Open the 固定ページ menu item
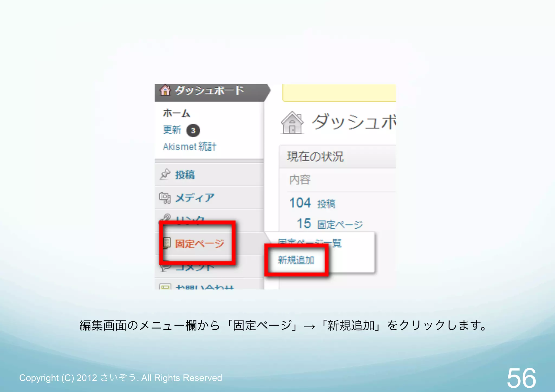The width and height of the screenshot is (555, 392). (x=199, y=244)
